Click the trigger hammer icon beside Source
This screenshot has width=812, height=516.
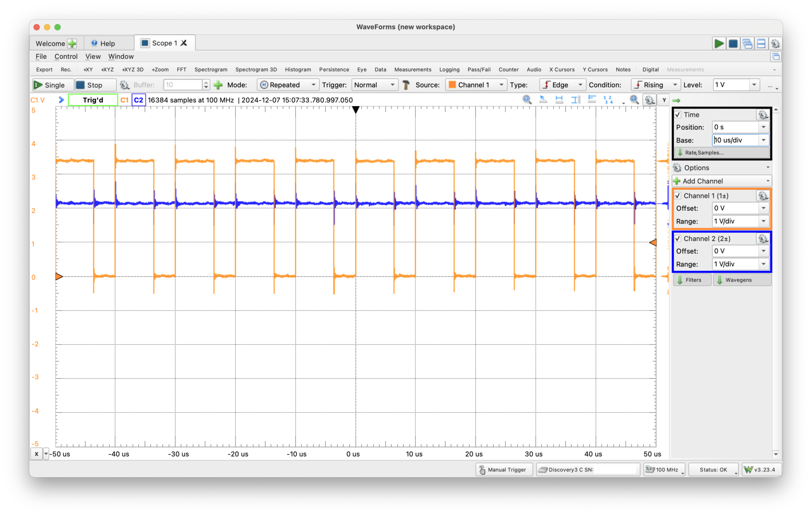(x=406, y=85)
